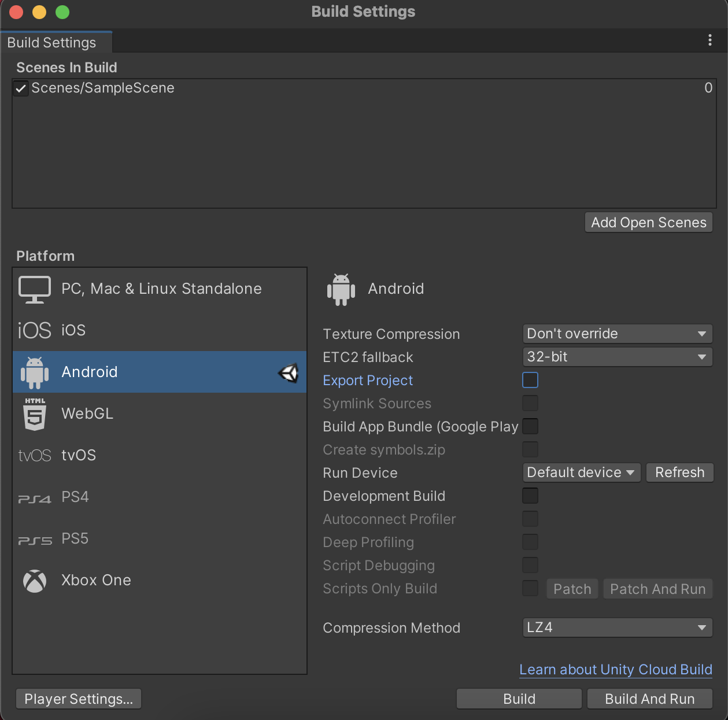Click the PS5 logo icon
Screen dimensions: 728x720
(x=35, y=540)
